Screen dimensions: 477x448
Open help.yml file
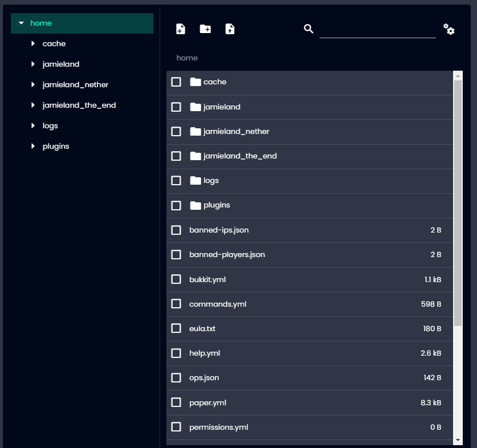pos(205,353)
